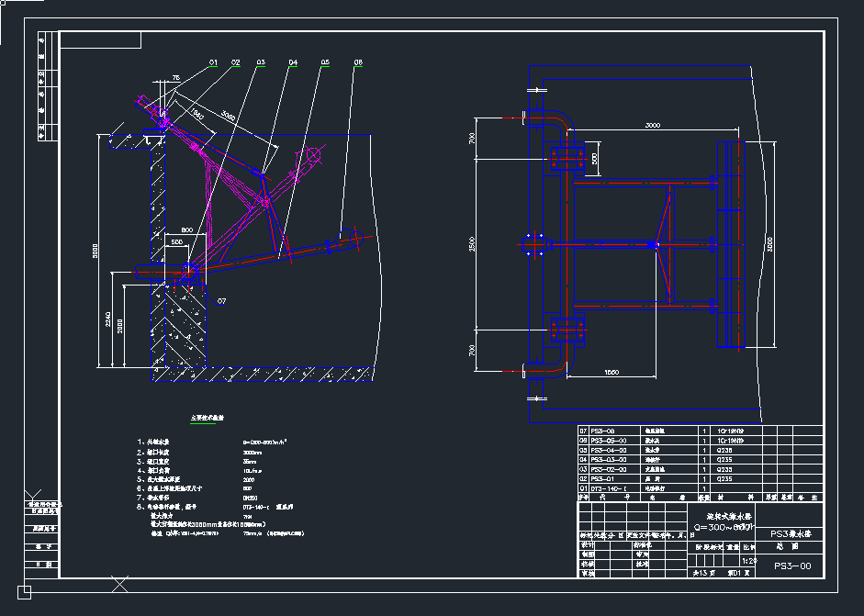
Task: Click the UCS origin icon at bottom-left
Action: pyautogui.click(x=24, y=591)
